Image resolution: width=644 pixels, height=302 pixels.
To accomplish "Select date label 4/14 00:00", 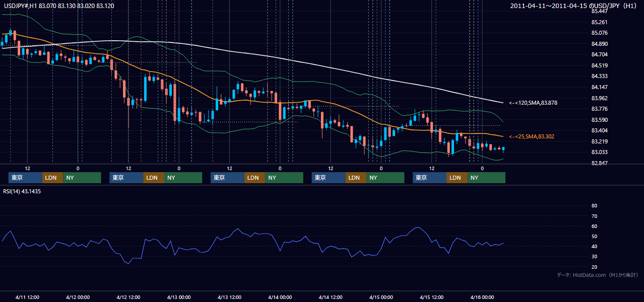I will 280,297.
